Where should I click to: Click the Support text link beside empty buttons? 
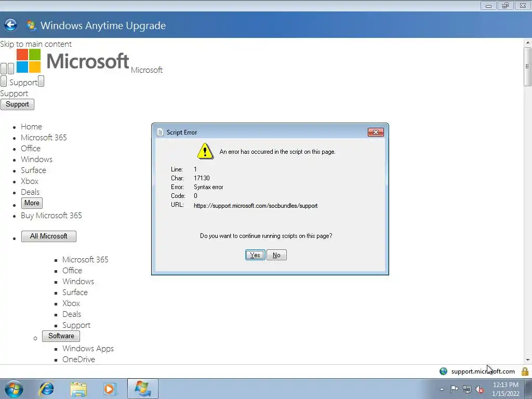[x=23, y=83]
